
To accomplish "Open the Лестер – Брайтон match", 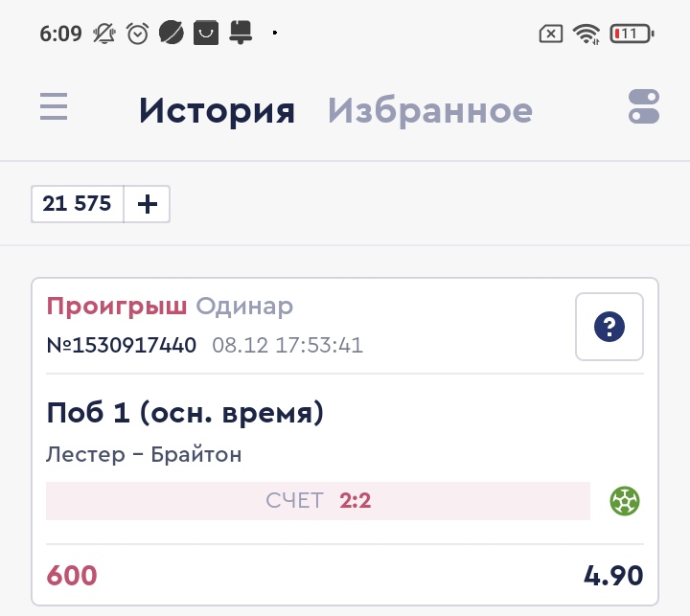I will pos(144,454).
